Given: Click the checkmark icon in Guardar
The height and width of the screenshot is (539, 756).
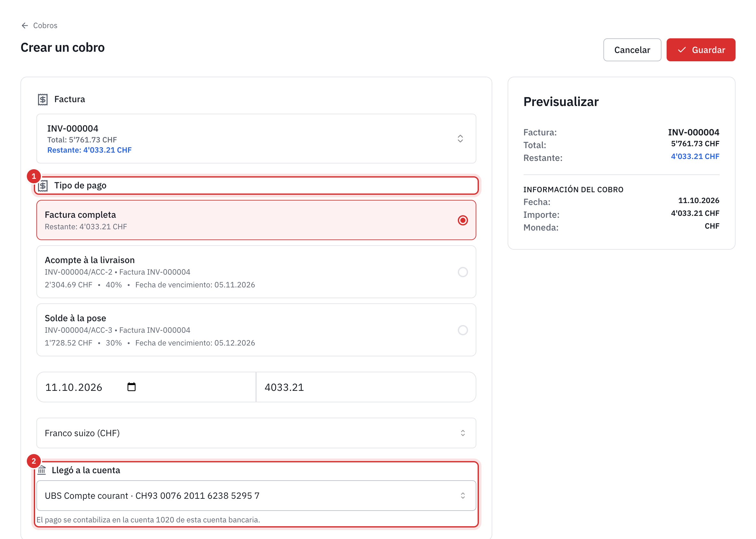Looking at the screenshot, I should click(x=682, y=50).
